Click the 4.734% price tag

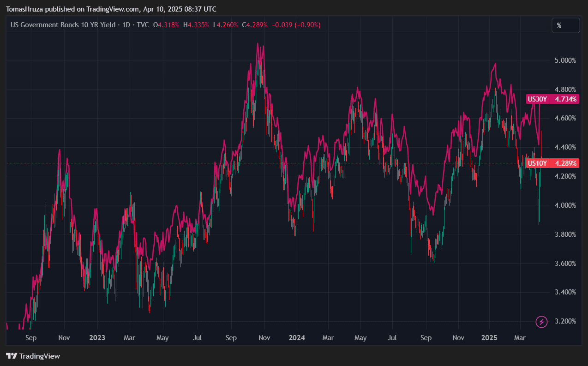click(x=566, y=99)
